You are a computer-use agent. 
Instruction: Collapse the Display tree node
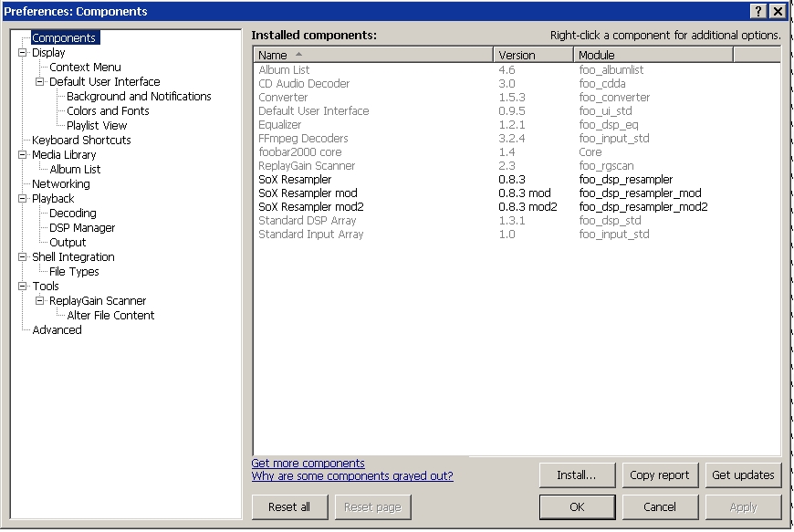[x=23, y=53]
